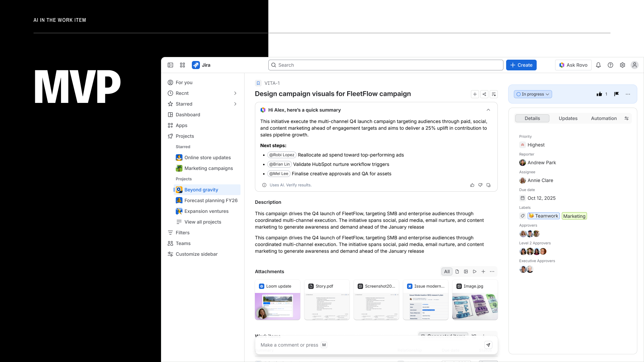Filter attachments by video play icon
The height and width of the screenshot is (362, 644).
point(475,271)
